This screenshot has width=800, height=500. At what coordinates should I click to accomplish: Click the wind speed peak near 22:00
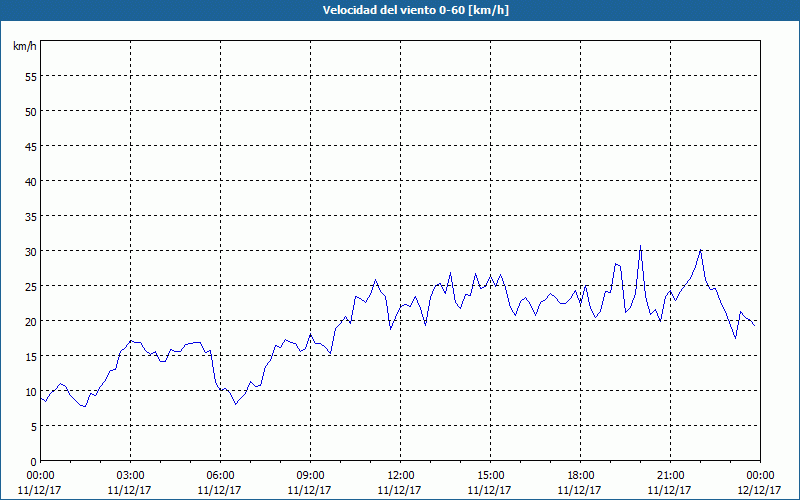701,250
